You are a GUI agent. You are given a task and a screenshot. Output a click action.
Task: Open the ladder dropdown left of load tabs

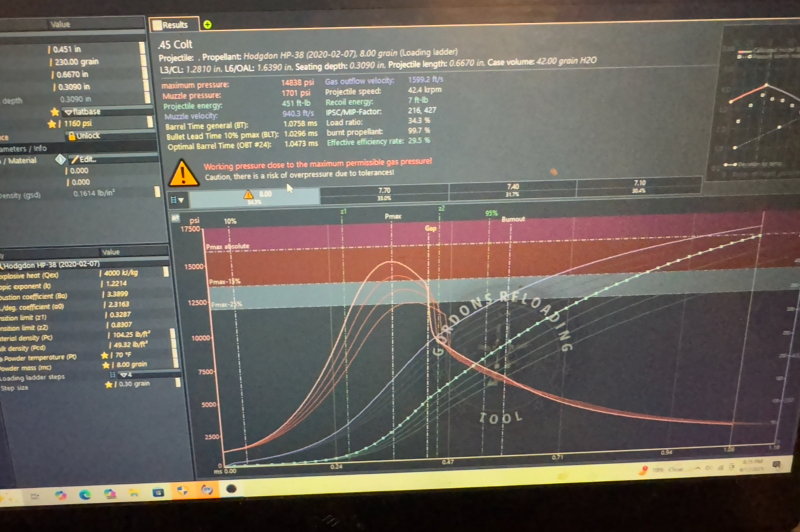tap(178, 200)
